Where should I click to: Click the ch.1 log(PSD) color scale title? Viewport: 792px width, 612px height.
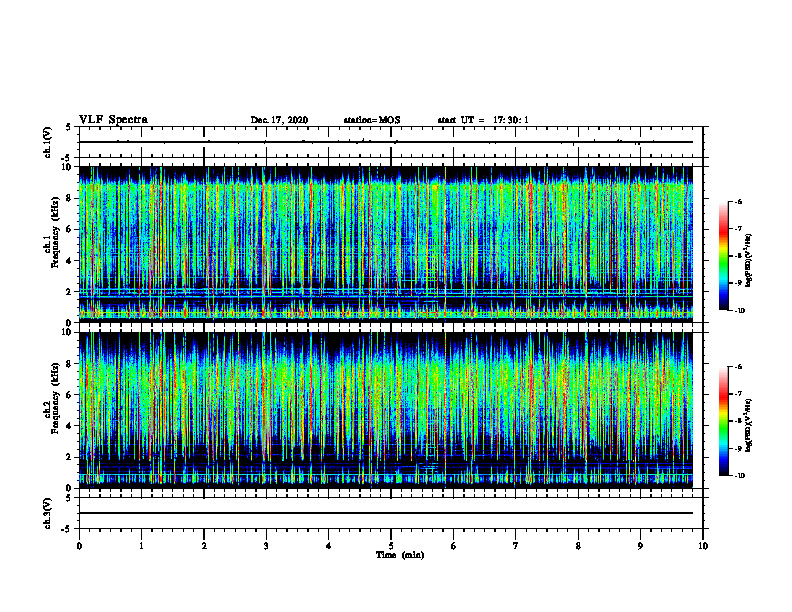[749, 261]
